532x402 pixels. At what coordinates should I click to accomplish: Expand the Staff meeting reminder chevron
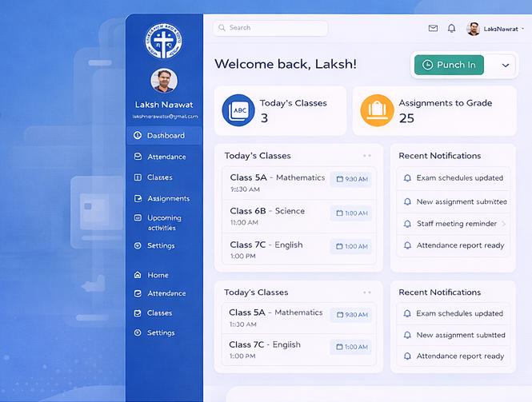[x=503, y=224]
